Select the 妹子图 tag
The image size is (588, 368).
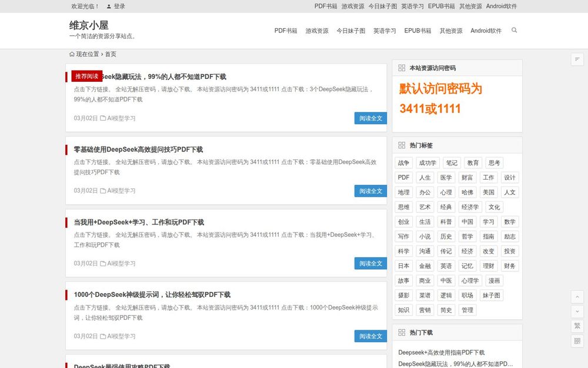pyautogui.click(x=491, y=296)
